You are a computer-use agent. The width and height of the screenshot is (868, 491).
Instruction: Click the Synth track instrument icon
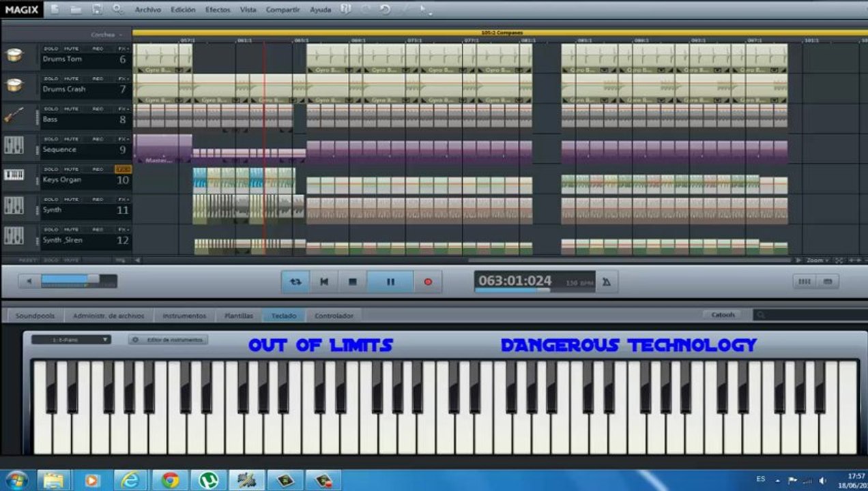coord(14,205)
